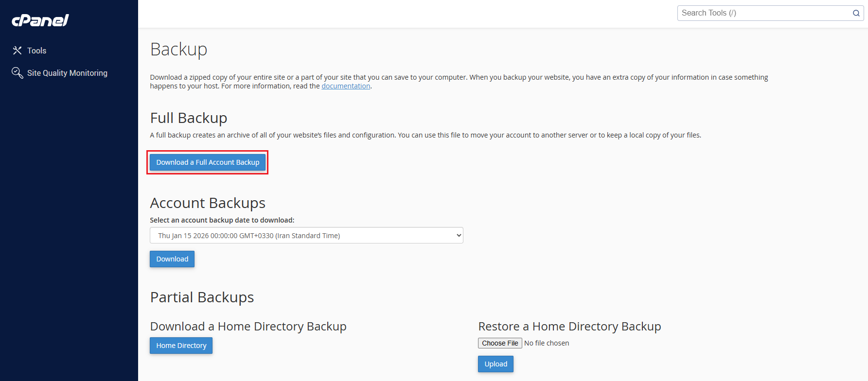This screenshot has width=868, height=381.
Task: Click the Full Backup section heading
Action: click(x=189, y=118)
